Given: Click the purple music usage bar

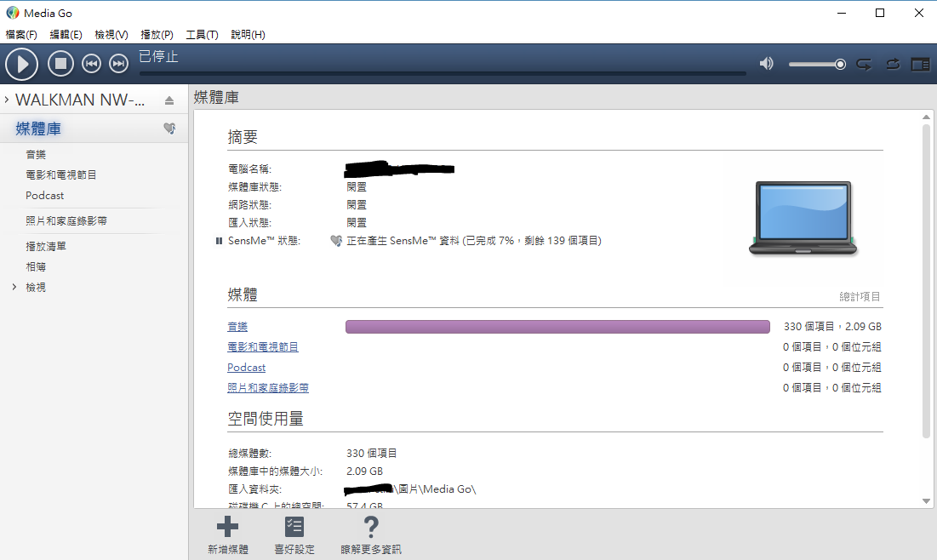Looking at the screenshot, I should point(557,326).
